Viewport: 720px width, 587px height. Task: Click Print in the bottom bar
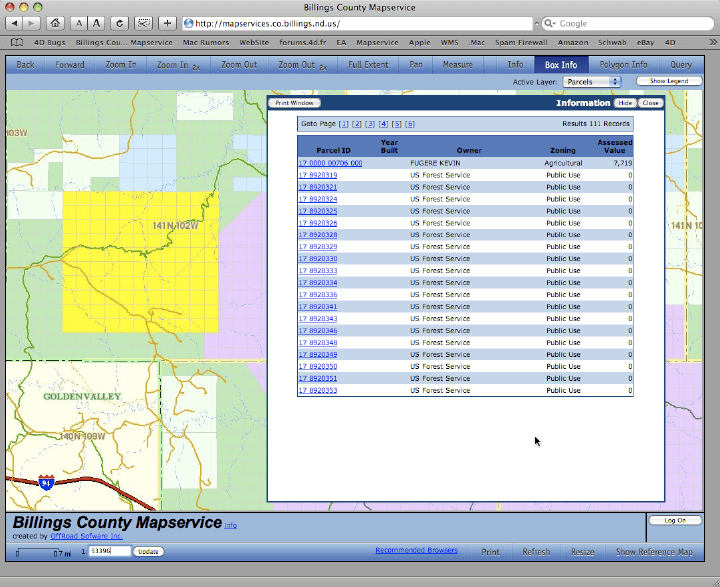(x=490, y=552)
